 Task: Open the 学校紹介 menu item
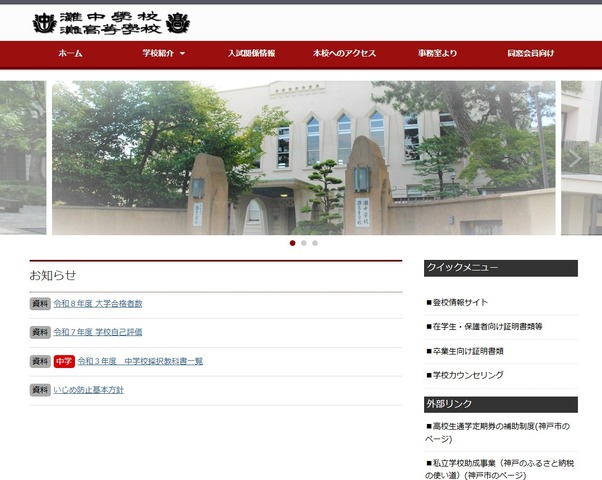pyautogui.click(x=158, y=53)
